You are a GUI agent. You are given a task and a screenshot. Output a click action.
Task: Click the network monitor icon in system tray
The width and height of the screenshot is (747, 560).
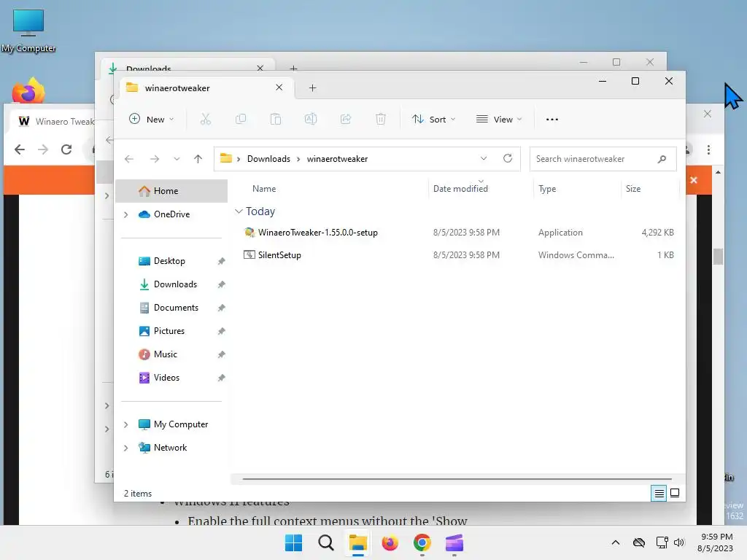click(662, 542)
